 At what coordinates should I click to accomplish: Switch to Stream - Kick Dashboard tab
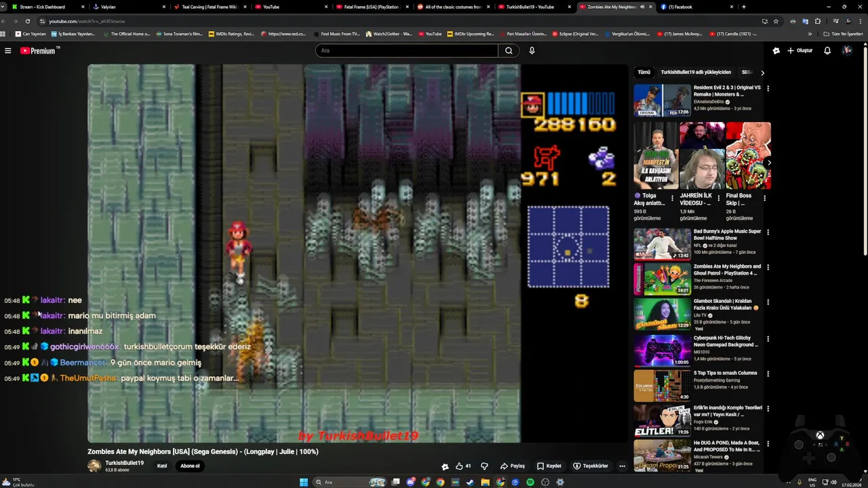click(x=47, y=7)
